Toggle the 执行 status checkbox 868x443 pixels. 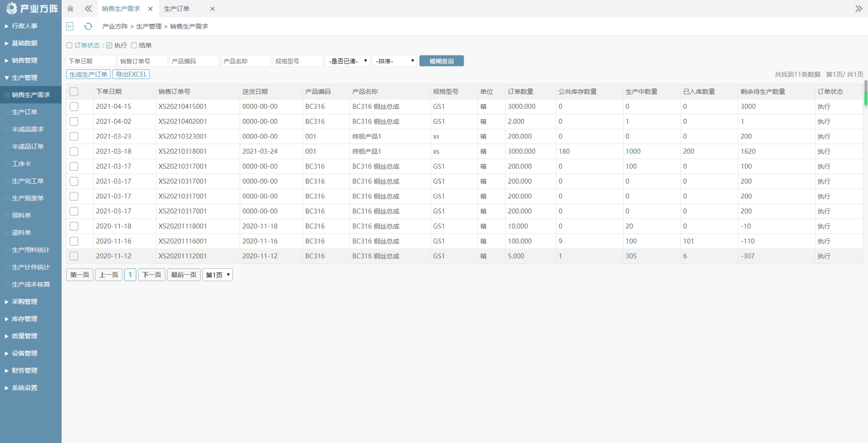110,45
